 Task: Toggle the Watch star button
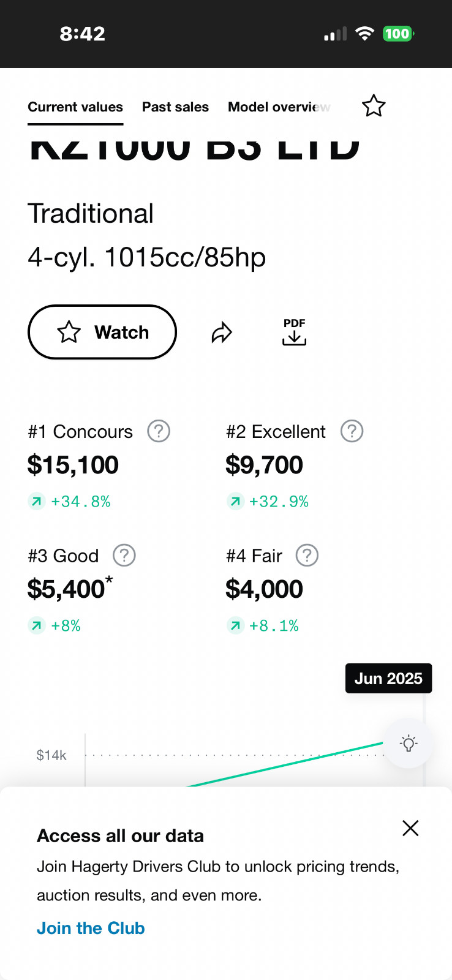[x=102, y=332]
